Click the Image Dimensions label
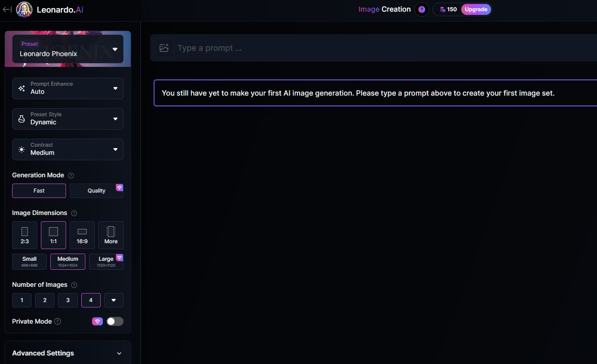The width and height of the screenshot is (597, 364). (x=40, y=213)
